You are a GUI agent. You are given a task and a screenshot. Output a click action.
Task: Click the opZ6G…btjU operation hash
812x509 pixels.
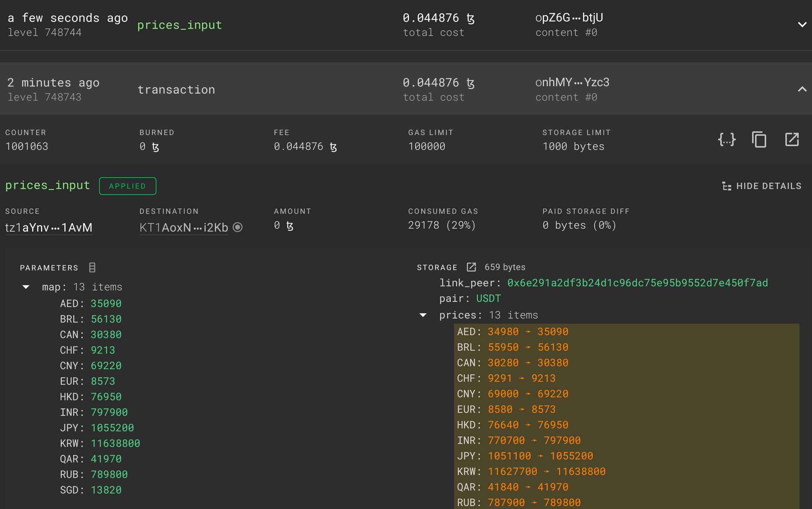coord(569,18)
